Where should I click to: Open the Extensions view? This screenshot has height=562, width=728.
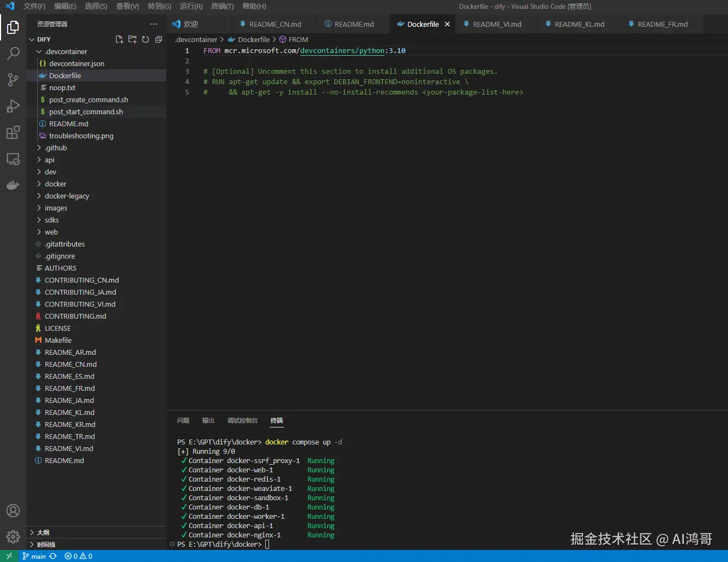point(13,132)
